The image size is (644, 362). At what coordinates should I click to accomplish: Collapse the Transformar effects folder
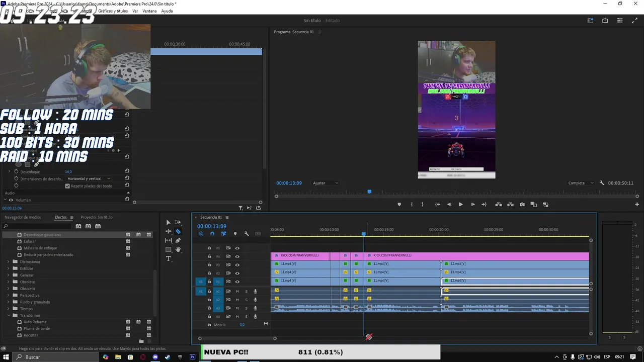click(x=8, y=315)
